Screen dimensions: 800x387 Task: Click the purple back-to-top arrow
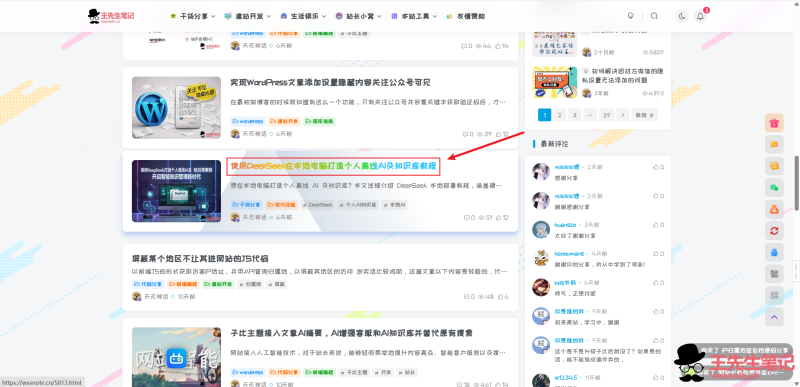[x=774, y=317]
